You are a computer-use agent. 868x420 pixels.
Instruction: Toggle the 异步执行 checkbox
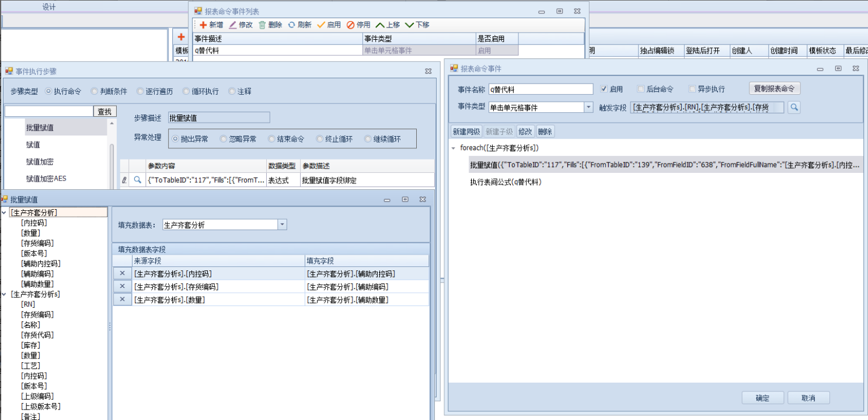tap(692, 89)
